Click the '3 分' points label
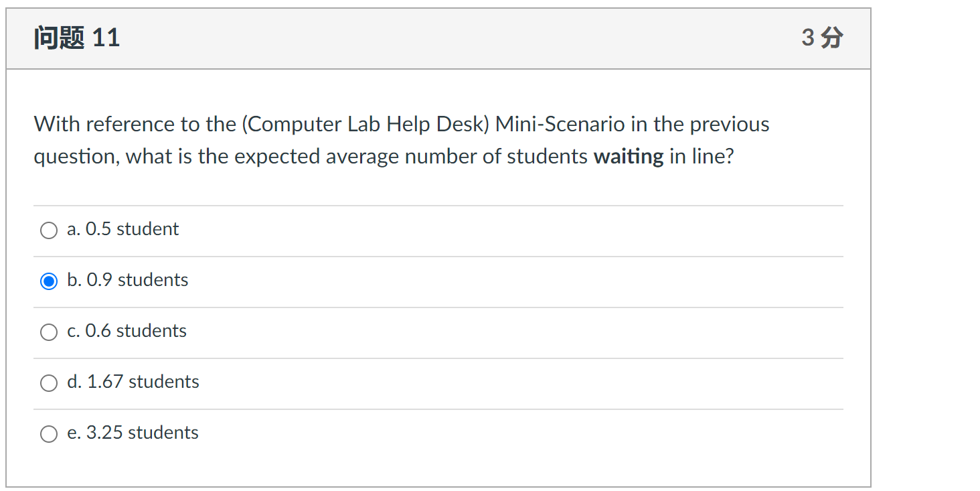The width and height of the screenshot is (980, 491). point(823,38)
